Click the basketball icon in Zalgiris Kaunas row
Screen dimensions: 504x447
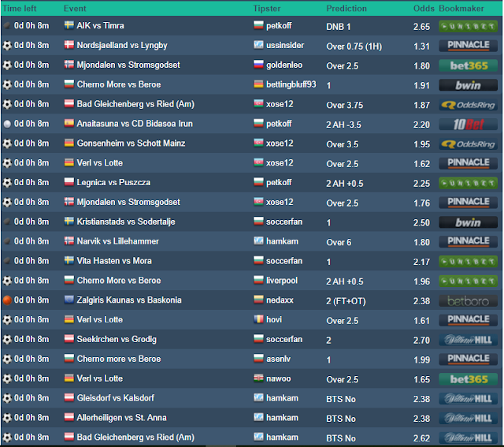[x=7, y=300]
